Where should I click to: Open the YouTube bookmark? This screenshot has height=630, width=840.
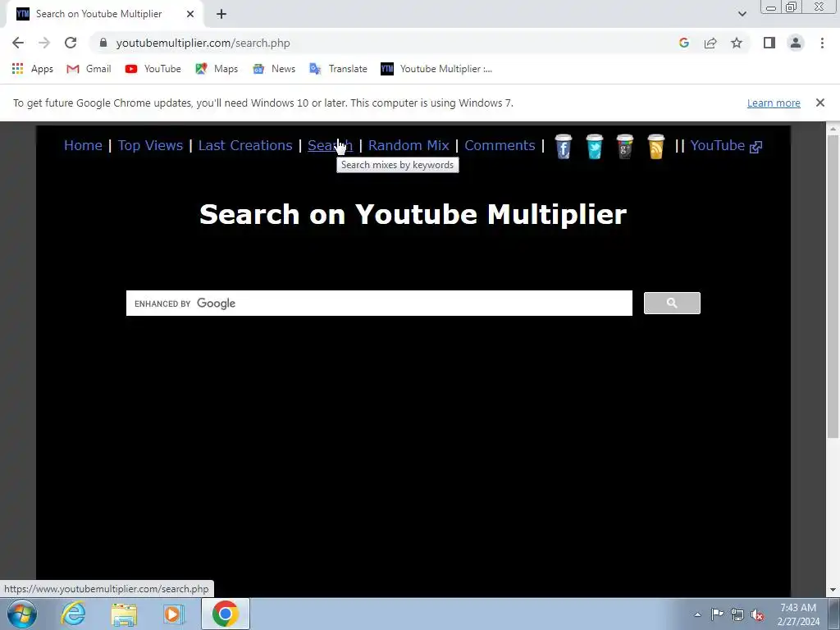coord(153,69)
